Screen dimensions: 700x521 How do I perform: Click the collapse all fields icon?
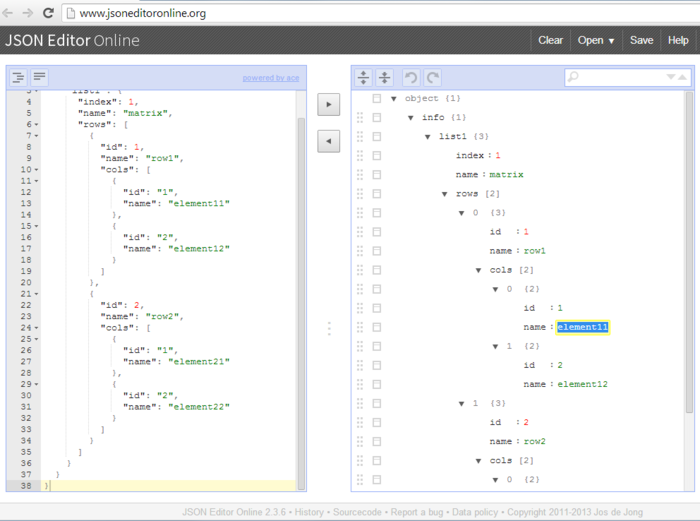pos(383,77)
